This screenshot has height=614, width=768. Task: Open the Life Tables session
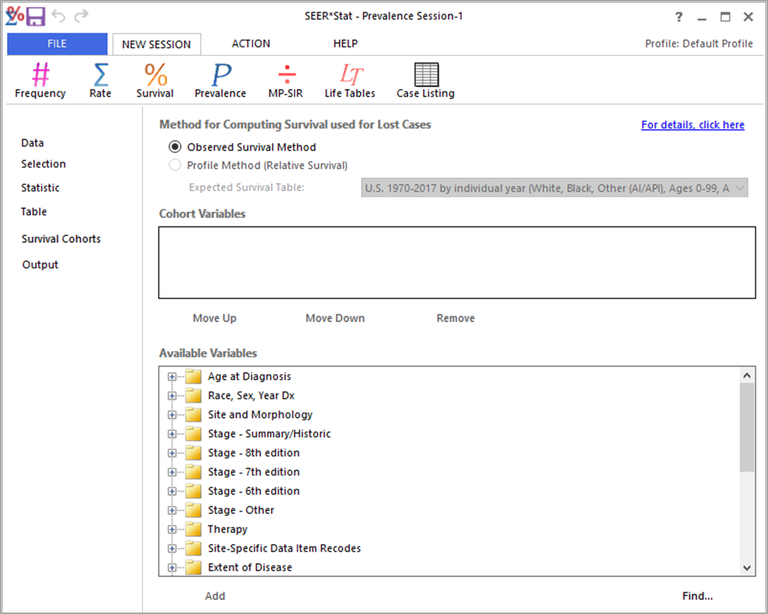350,80
